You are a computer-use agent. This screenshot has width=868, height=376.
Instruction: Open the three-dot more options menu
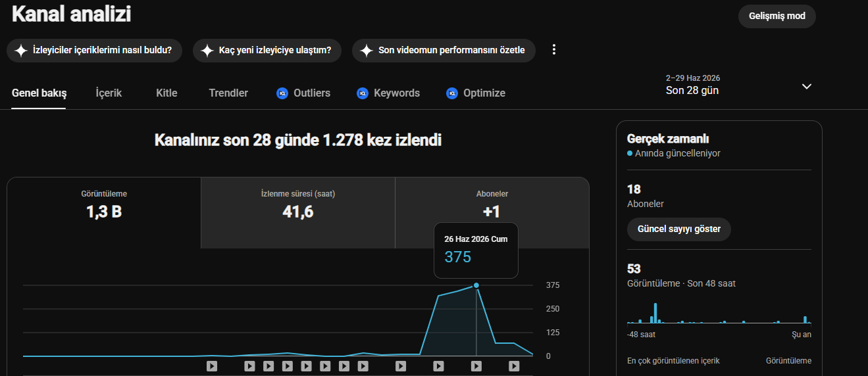point(554,50)
